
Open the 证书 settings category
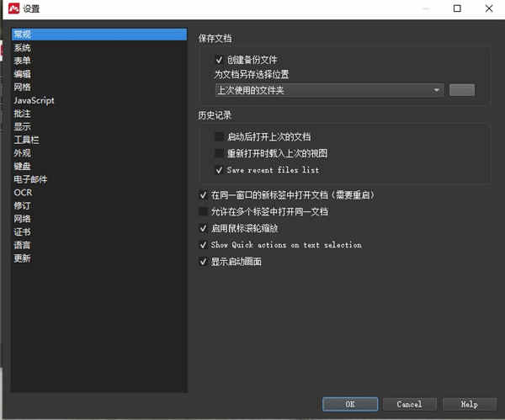pyautogui.click(x=99, y=232)
